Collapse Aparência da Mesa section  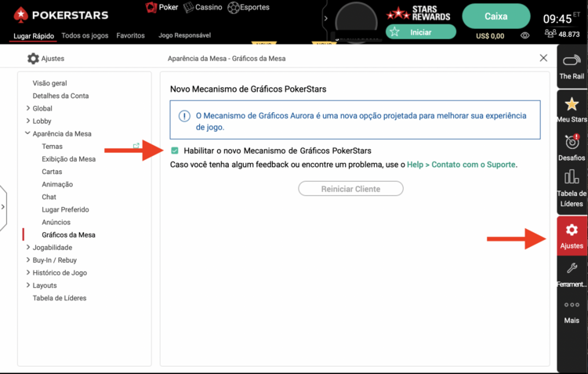(x=27, y=133)
